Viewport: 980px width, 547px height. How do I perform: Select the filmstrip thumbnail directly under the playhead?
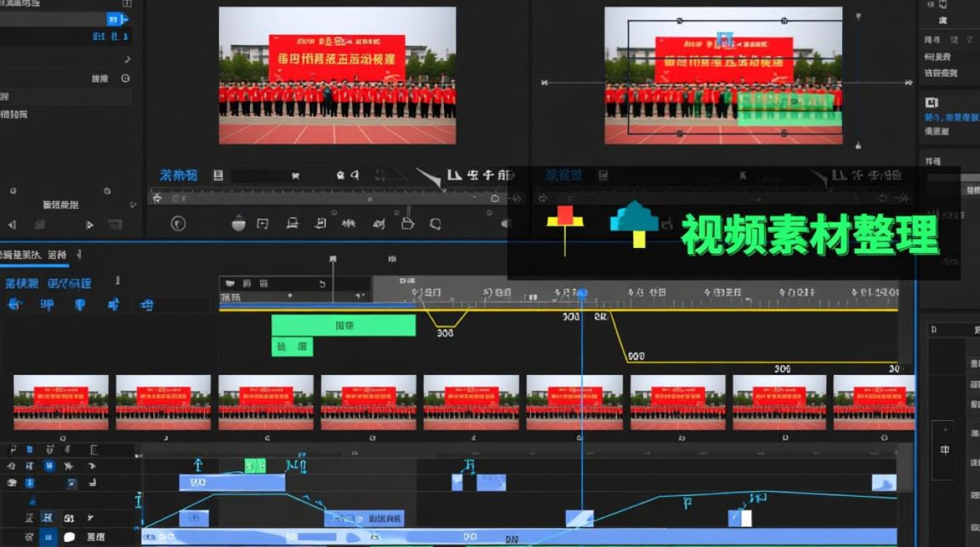click(x=575, y=403)
